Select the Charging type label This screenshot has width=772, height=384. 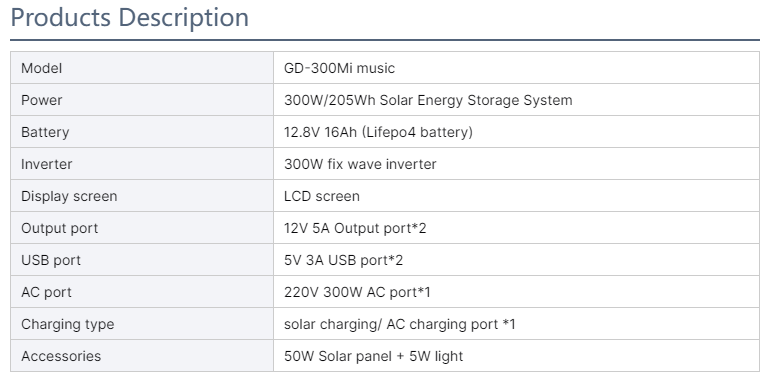click(67, 324)
